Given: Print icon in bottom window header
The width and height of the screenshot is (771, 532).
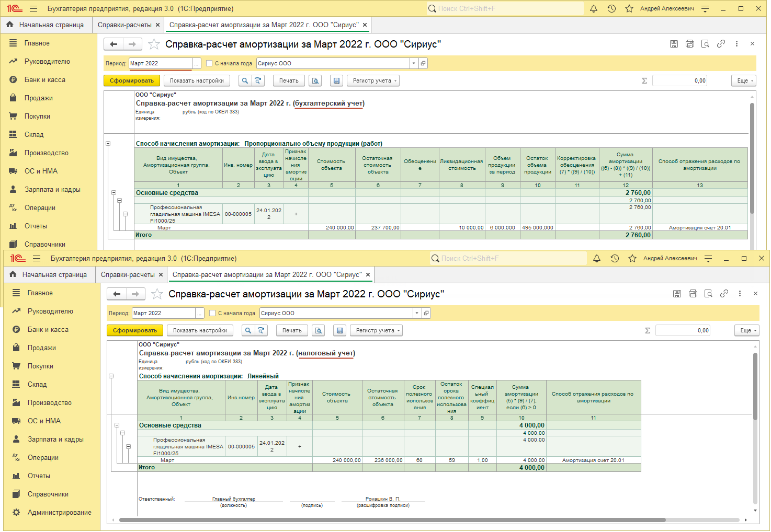Looking at the screenshot, I should 693,294.
